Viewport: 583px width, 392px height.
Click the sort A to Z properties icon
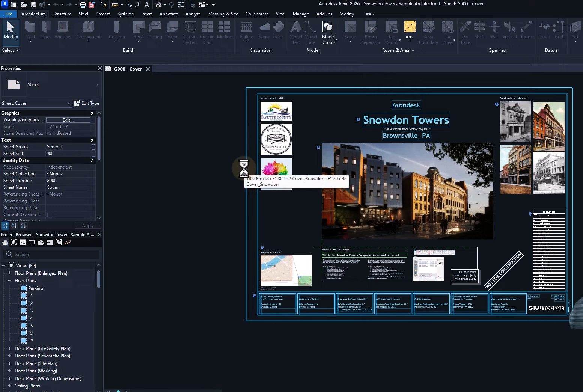(x=14, y=226)
